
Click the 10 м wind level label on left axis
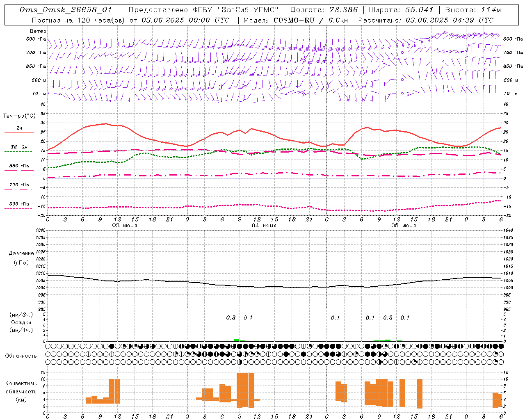click(x=39, y=94)
